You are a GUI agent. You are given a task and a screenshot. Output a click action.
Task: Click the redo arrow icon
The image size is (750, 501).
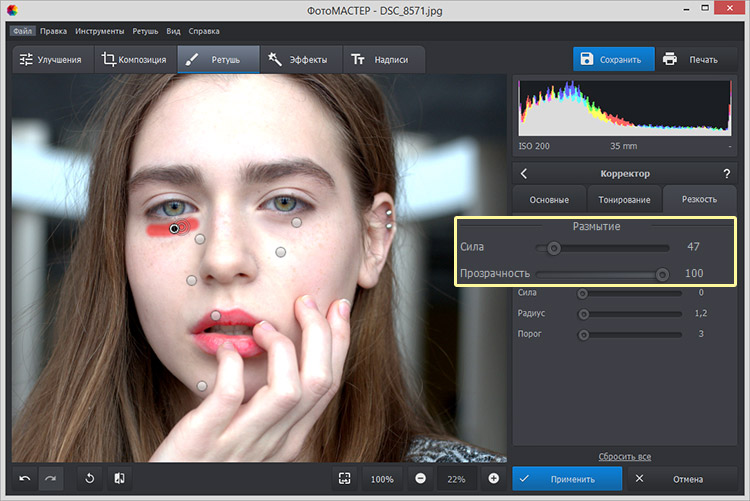click(x=51, y=479)
